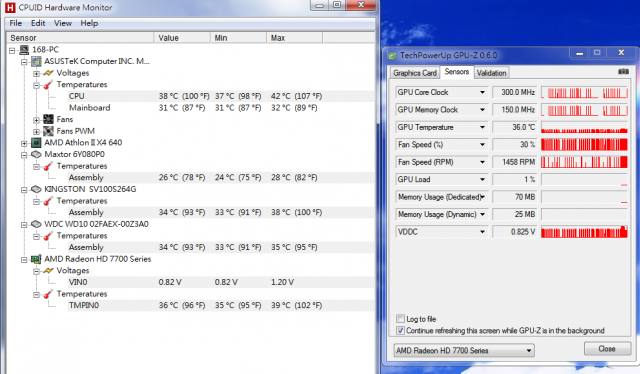The image size is (640, 374).
Task: Uncheck Continue refreshing in background checkbox
Action: pos(400,330)
